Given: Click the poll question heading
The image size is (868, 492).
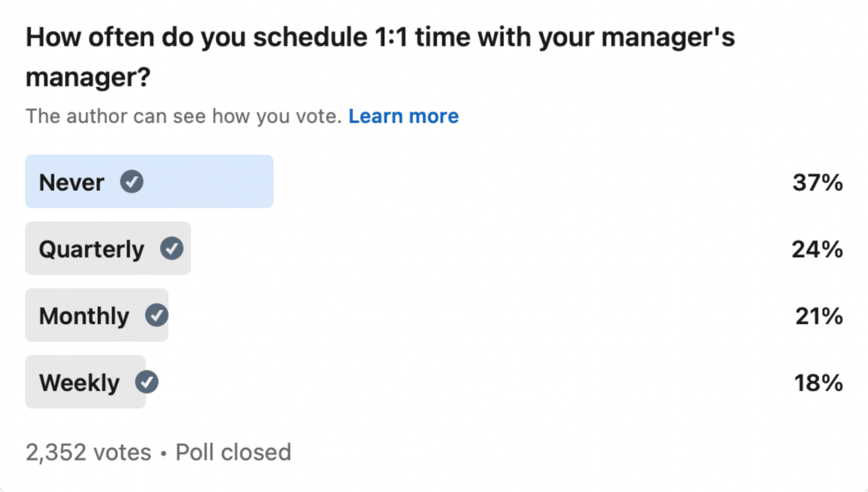Looking at the screenshot, I should point(380,57).
